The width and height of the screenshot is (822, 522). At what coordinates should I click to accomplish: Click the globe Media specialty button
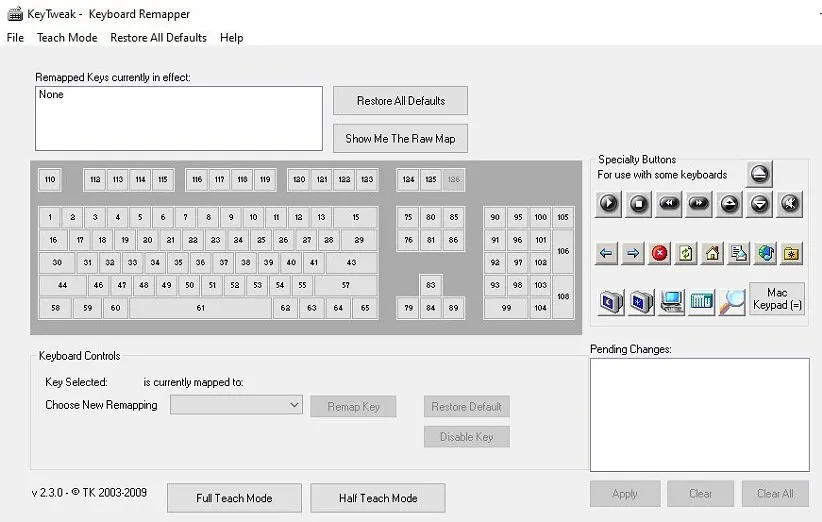(765, 254)
